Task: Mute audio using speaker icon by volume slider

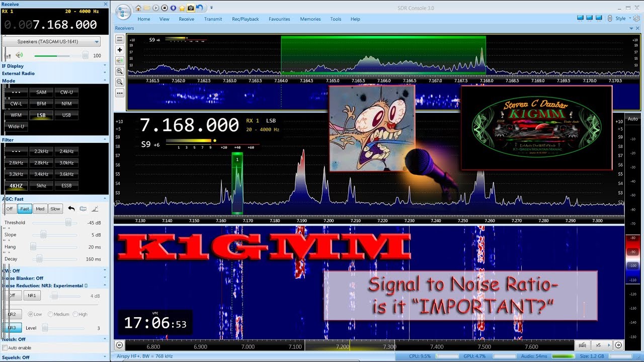Action: click(x=19, y=55)
